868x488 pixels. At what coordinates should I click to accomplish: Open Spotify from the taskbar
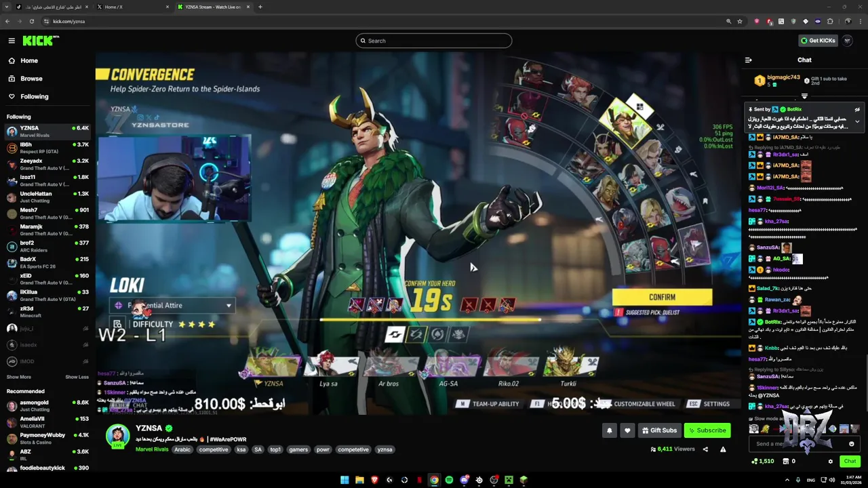[449, 480]
